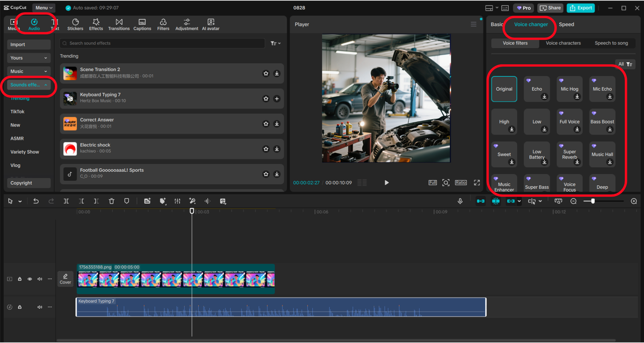Click the Export button

pyautogui.click(x=581, y=8)
